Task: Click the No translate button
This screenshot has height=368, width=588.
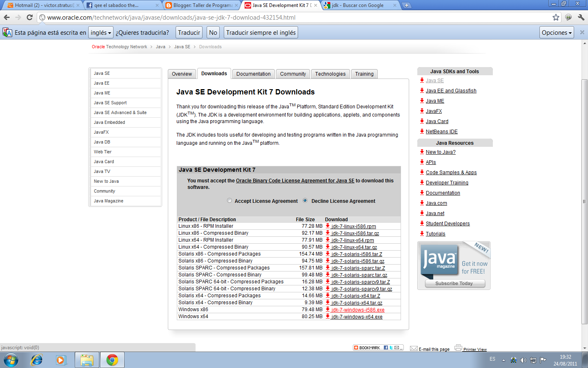Action: pyautogui.click(x=213, y=32)
